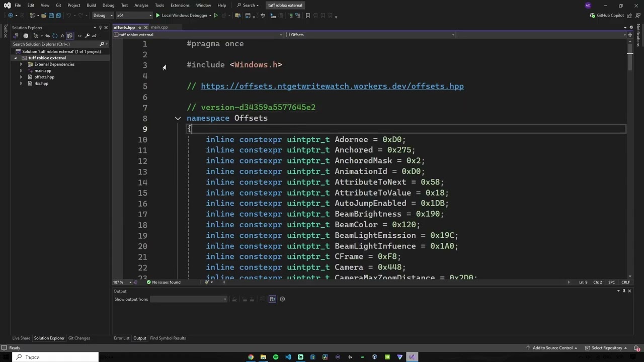Click No issues found status indicator
Screen dimensions: 644x362
(x=164, y=282)
